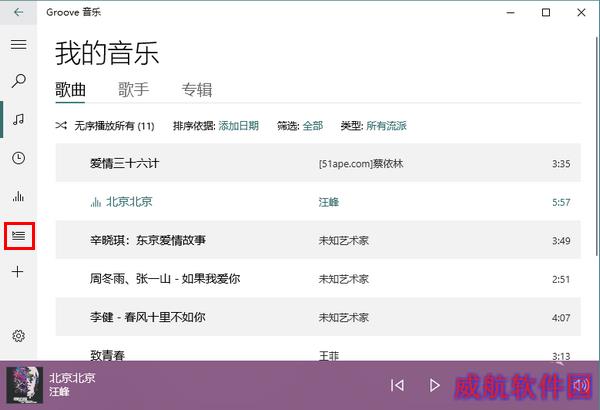The height and width of the screenshot is (410, 600).
Task: Open the playlists icon in the sidebar
Action: (19, 236)
